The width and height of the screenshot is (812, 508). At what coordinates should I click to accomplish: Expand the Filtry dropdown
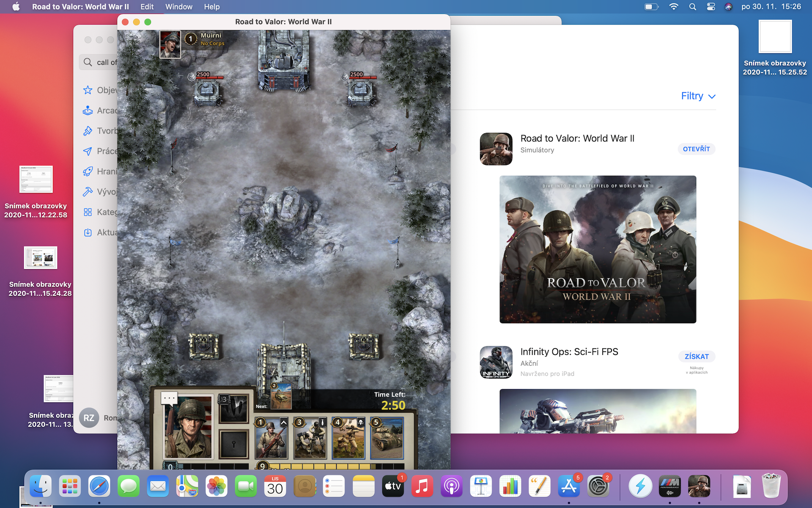[x=698, y=96]
